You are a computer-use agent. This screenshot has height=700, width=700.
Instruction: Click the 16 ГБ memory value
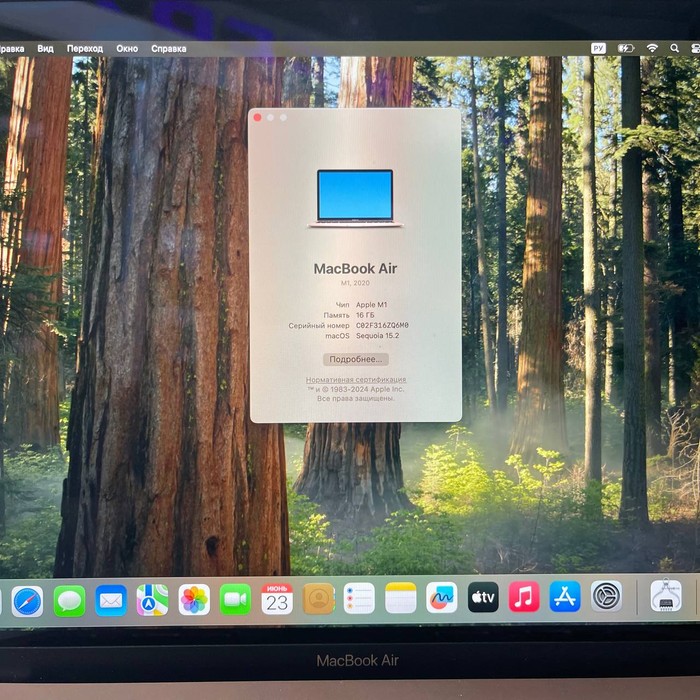[x=365, y=315]
